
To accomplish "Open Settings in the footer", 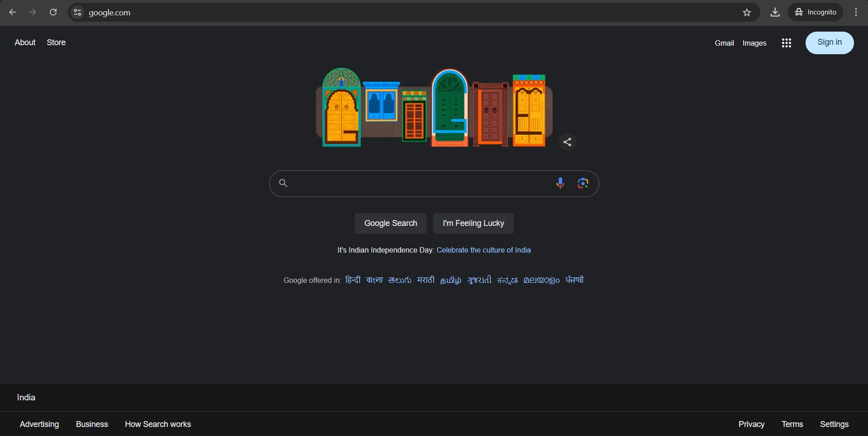I will (x=834, y=424).
